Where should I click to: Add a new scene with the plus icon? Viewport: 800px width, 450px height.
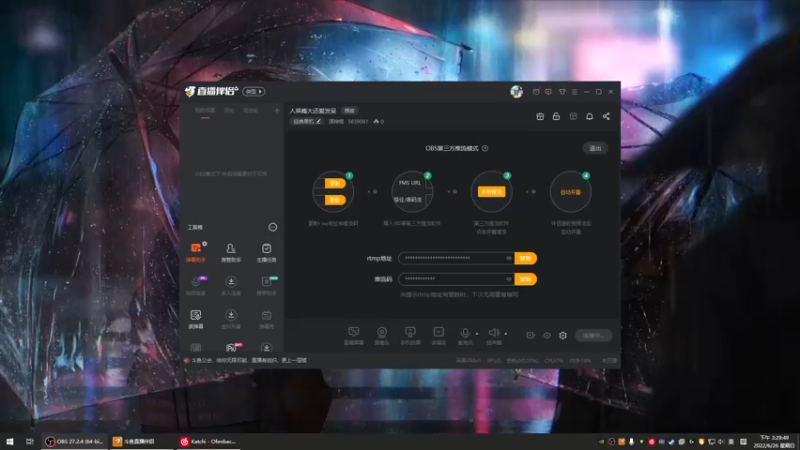point(277,110)
